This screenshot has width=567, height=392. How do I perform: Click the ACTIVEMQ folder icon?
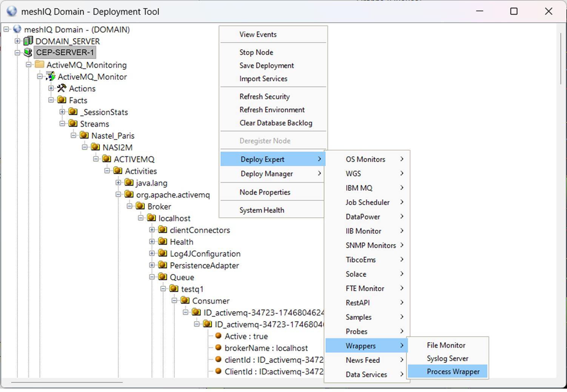(107, 159)
